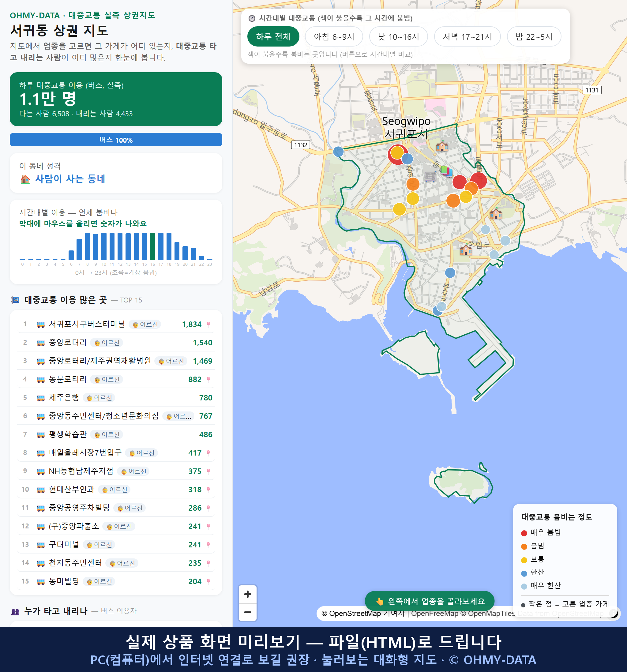Click pin icon on 구터미널 row

(208, 545)
